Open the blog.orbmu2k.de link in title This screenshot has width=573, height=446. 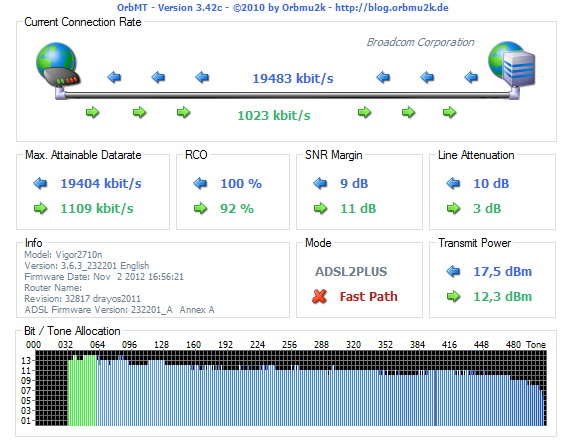[392, 8]
